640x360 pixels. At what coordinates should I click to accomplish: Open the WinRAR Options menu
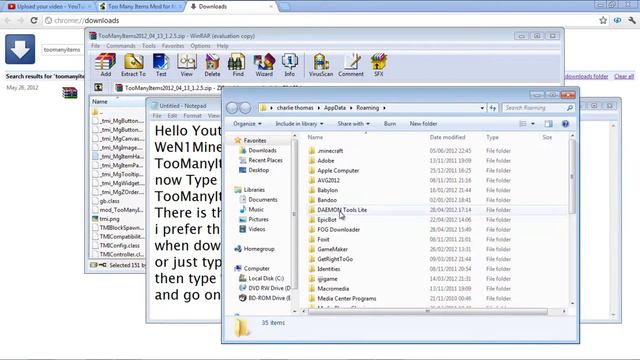[200, 46]
